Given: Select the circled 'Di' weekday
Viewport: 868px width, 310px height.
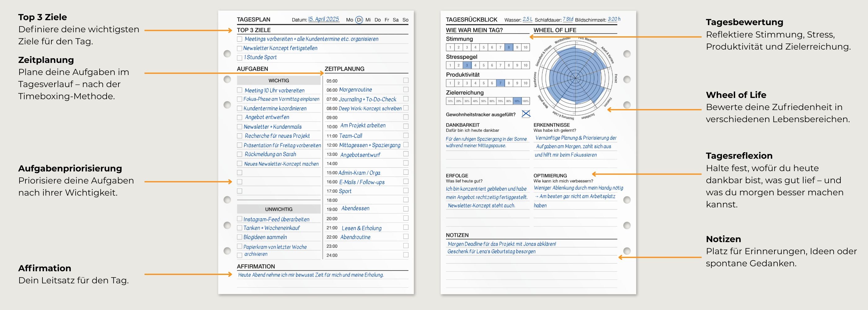Looking at the screenshot, I should click(x=359, y=20).
